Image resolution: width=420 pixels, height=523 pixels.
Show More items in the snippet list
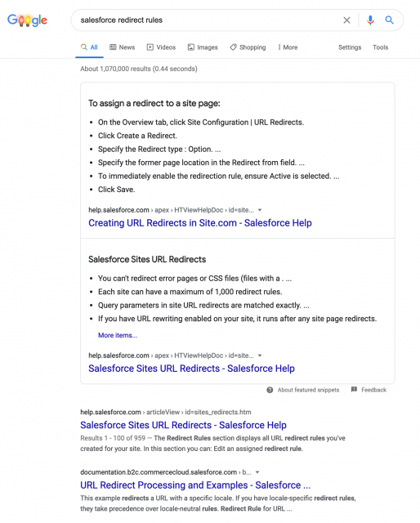tap(118, 335)
